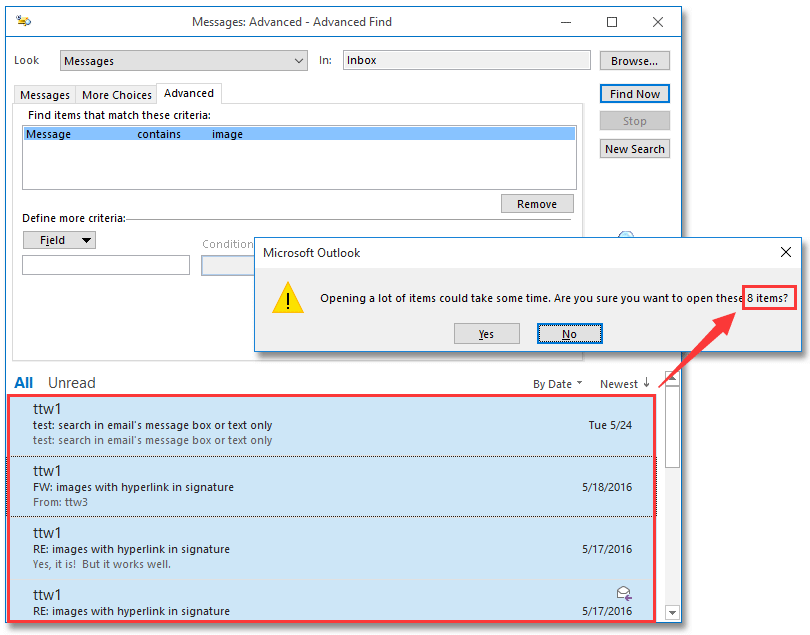Switch to the More Choices tab
The image size is (810, 635).
[x=116, y=93]
